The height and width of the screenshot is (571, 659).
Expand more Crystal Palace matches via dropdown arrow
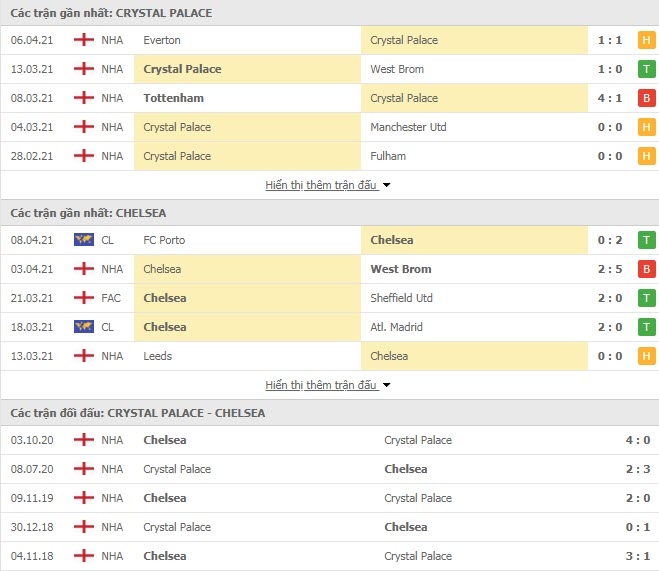(x=387, y=185)
